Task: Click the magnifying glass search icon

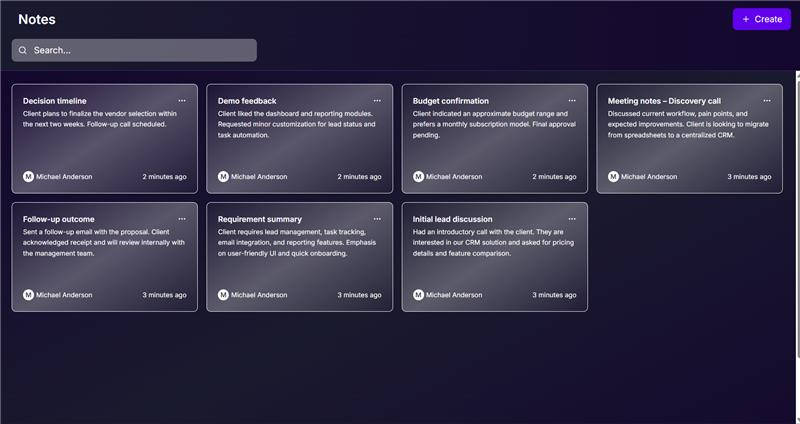Action: (23, 50)
